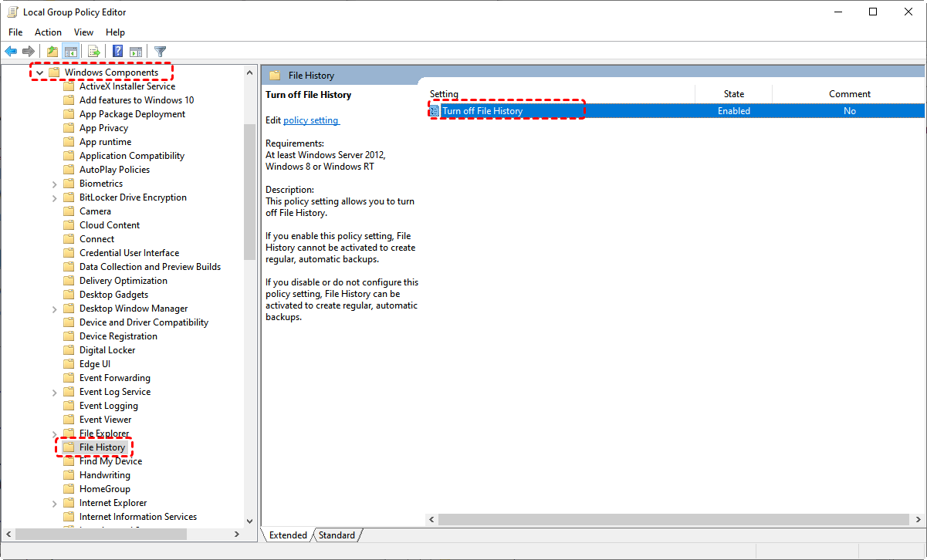Open the View menu
927x560 pixels.
[83, 32]
